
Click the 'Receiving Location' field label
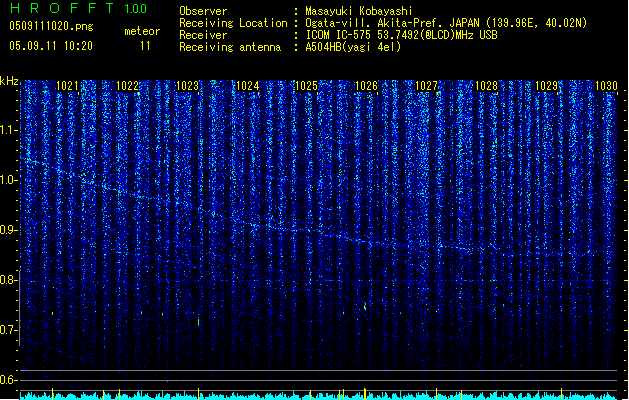233,23
